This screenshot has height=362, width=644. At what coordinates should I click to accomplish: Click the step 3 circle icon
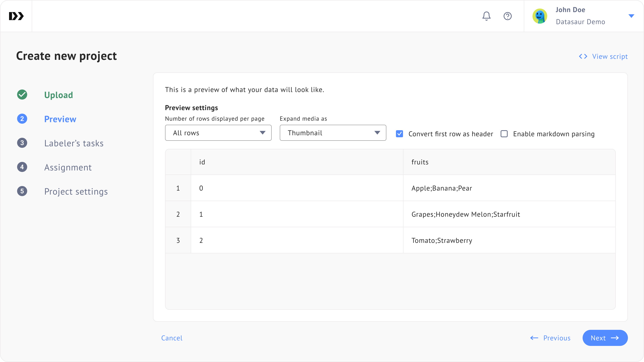click(22, 143)
